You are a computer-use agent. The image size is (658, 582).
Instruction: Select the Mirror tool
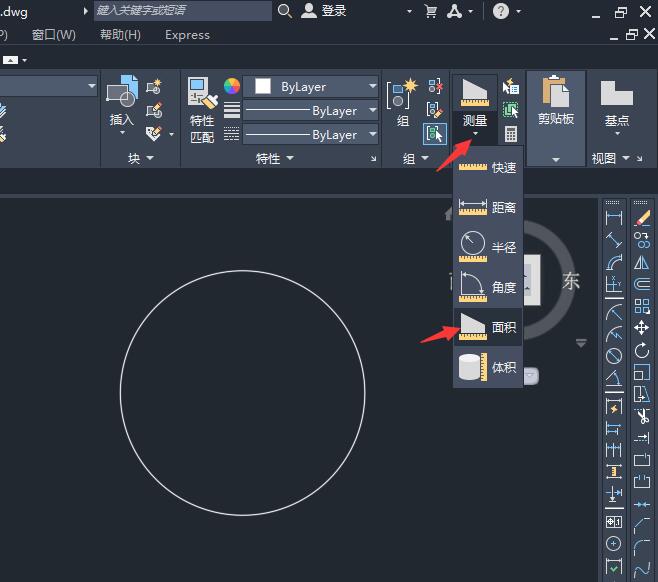click(642, 263)
